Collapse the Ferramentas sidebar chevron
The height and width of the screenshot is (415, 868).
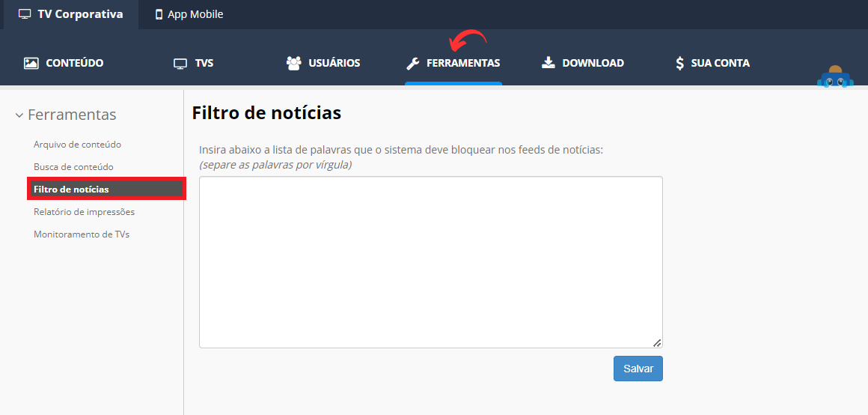point(19,115)
